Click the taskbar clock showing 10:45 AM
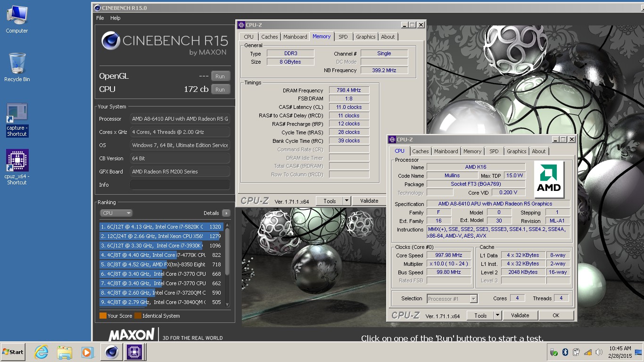The width and height of the screenshot is (644, 362). pos(619,352)
